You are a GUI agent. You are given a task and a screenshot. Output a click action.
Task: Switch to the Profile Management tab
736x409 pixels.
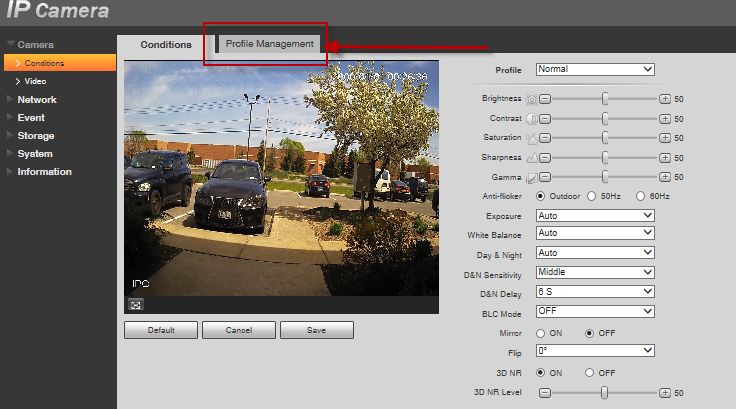click(269, 44)
